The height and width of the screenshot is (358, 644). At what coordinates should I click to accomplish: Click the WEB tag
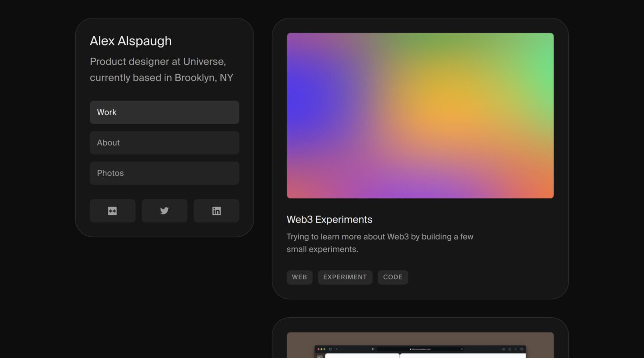pos(299,277)
